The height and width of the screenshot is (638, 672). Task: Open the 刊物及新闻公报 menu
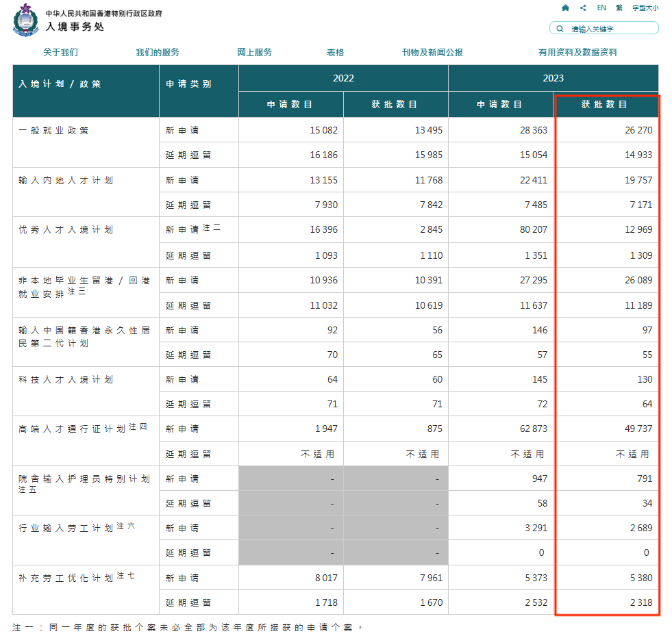click(x=432, y=52)
